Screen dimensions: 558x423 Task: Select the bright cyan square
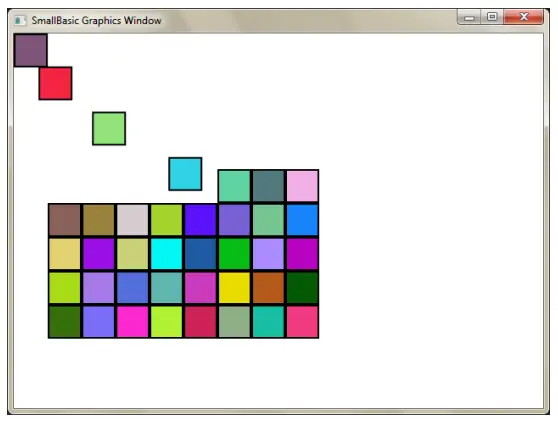click(x=167, y=254)
